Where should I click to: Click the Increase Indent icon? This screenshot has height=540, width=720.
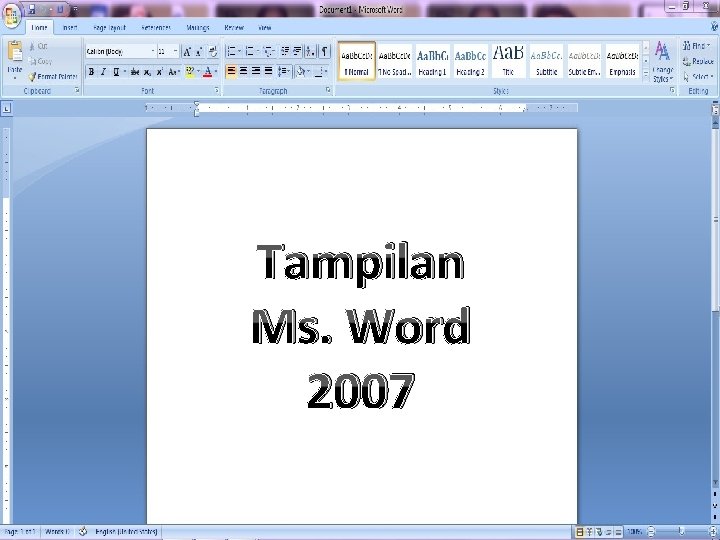(x=297, y=51)
